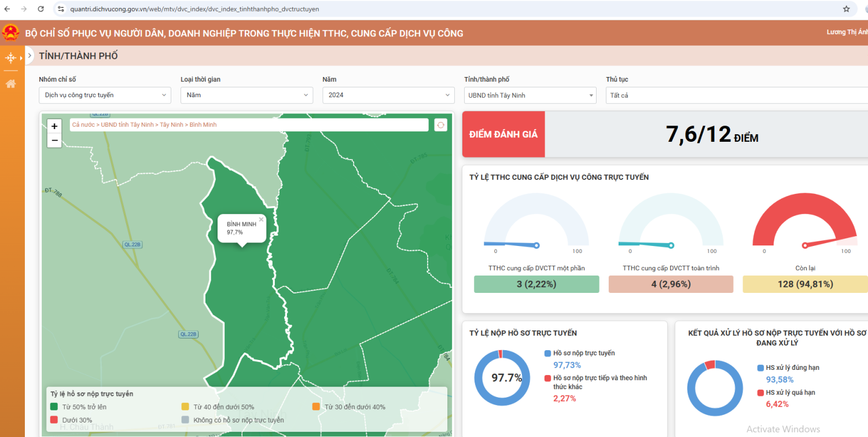The width and height of the screenshot is (868, 437).
Task: Reload the page with refresh icon
Action: pyautogui.click(x=41, y=9)
